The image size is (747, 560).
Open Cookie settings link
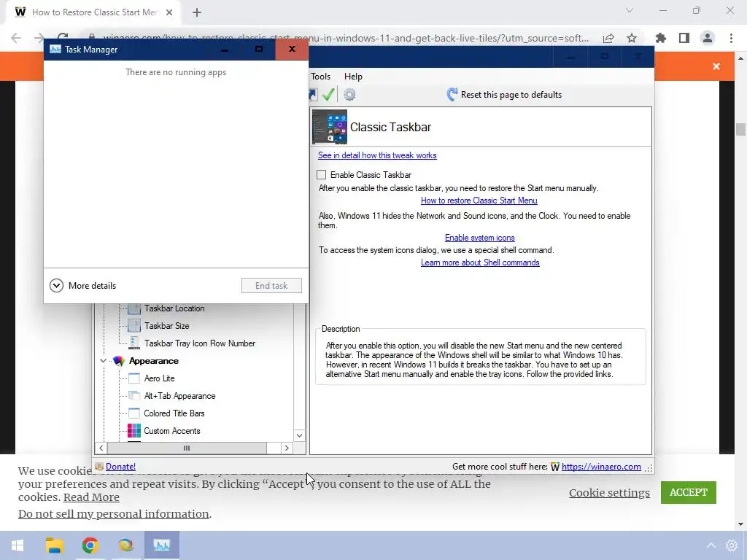(609, 493)
